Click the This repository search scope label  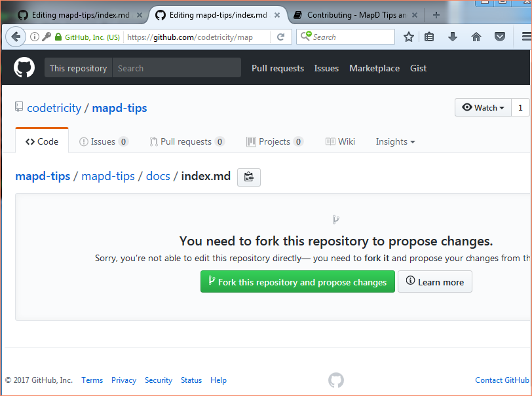79,68
